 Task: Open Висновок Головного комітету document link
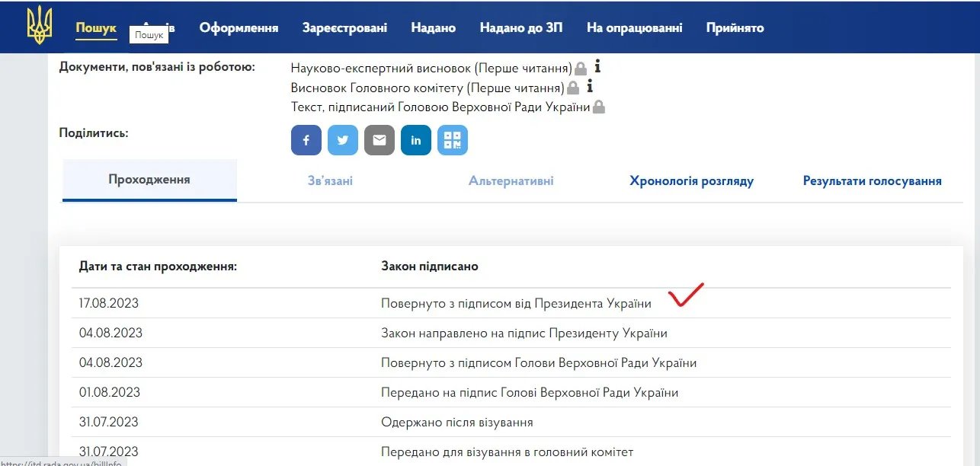pyautogui.click(x=427, y=88)
